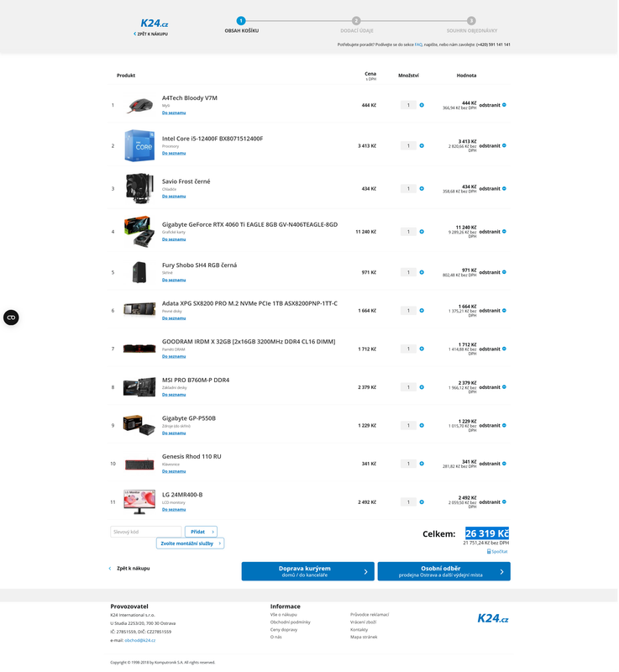Email obchod@k24.cz in footer
This screenshot has height=672, width=619.
pos(140,641)
